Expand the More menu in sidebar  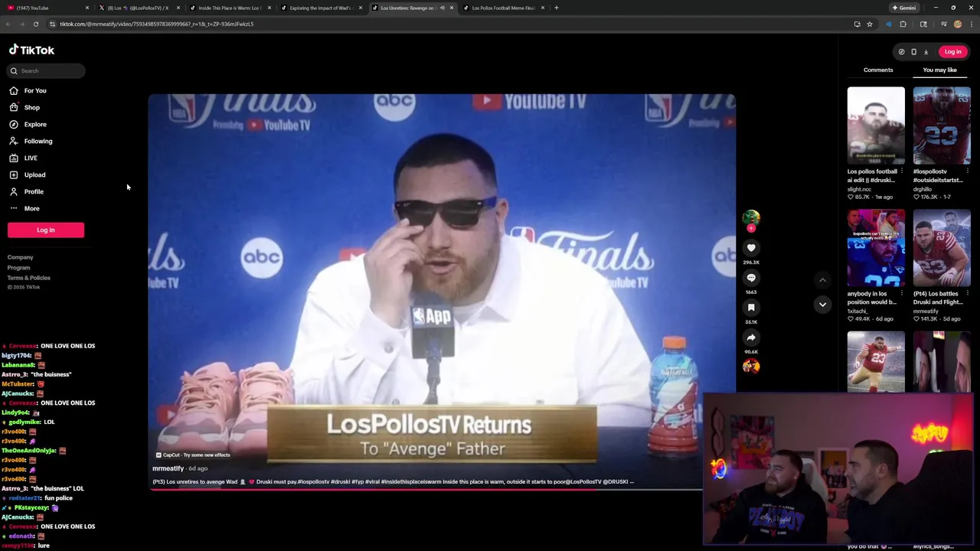click(24, 208)
